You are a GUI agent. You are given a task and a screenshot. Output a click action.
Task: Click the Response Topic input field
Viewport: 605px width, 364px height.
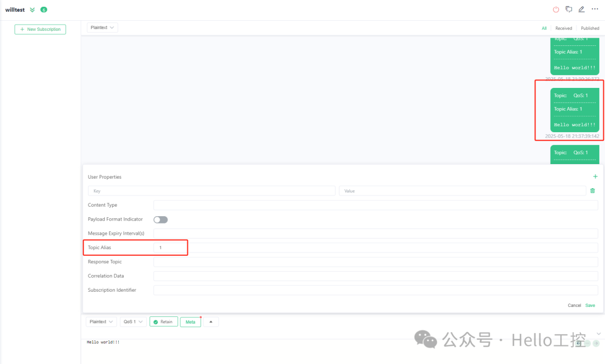(x=376, y=262)
